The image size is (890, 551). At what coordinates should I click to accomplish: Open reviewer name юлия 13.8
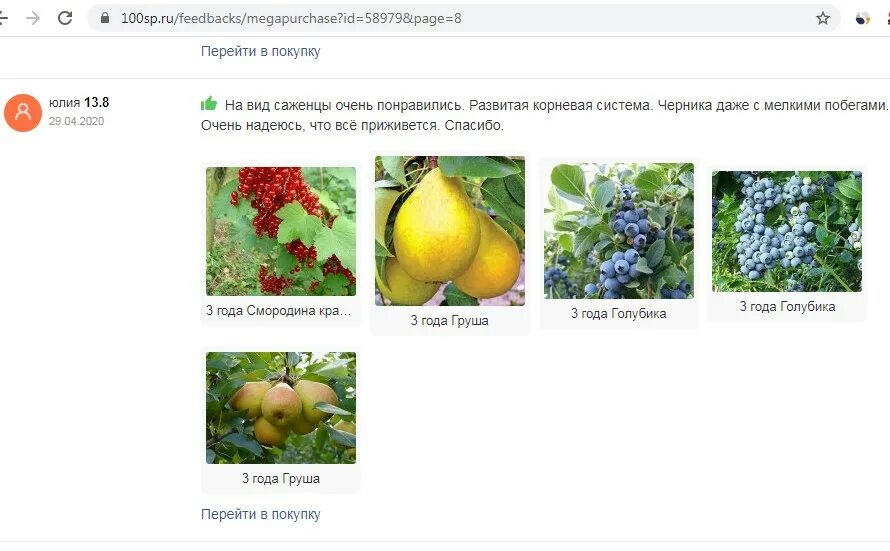point(79,103)
